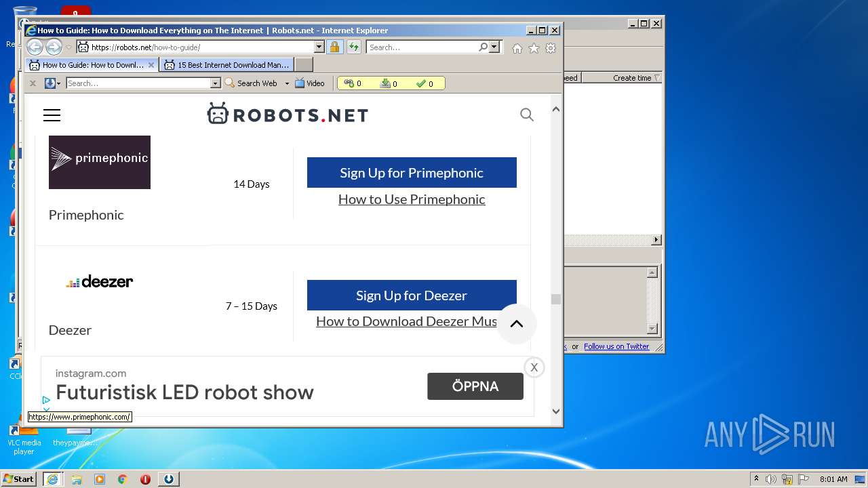Click Sign Up for Primephonic button
The height and width of the screenshot is (488, 868).
[x=412, y=173]
